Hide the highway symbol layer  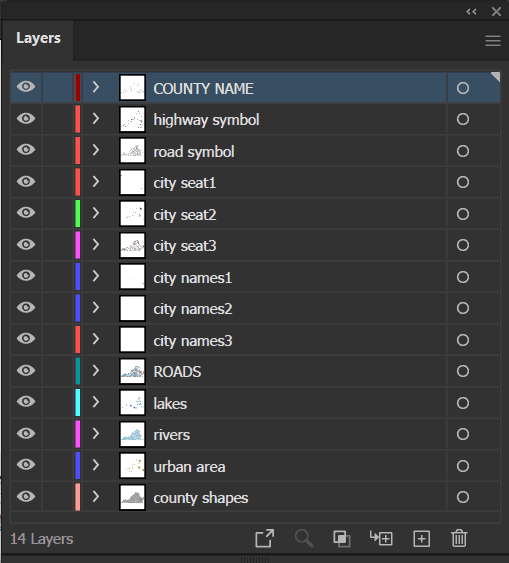pyautogui.click(x=26, y=118)
